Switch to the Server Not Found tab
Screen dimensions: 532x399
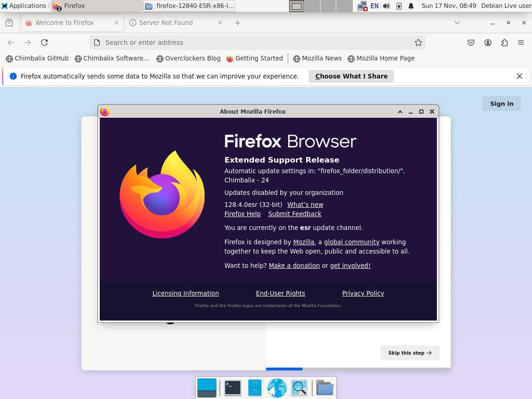click(x=176, y=23)
